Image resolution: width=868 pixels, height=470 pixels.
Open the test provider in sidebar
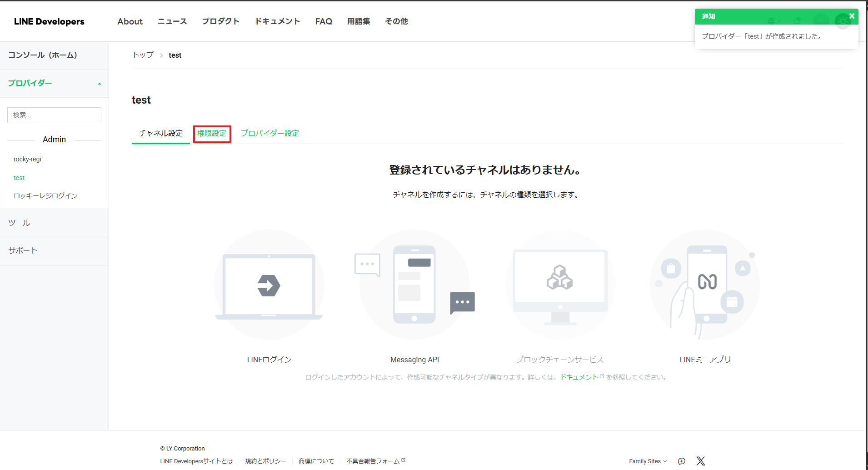pos(19,178)
